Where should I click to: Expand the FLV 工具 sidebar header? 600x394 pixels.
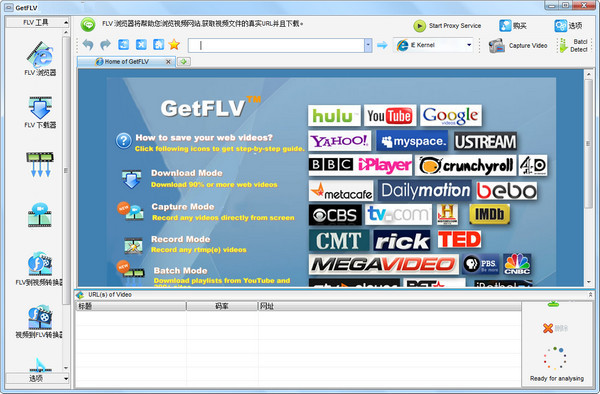pyautogui.click(x=37, y=22)
